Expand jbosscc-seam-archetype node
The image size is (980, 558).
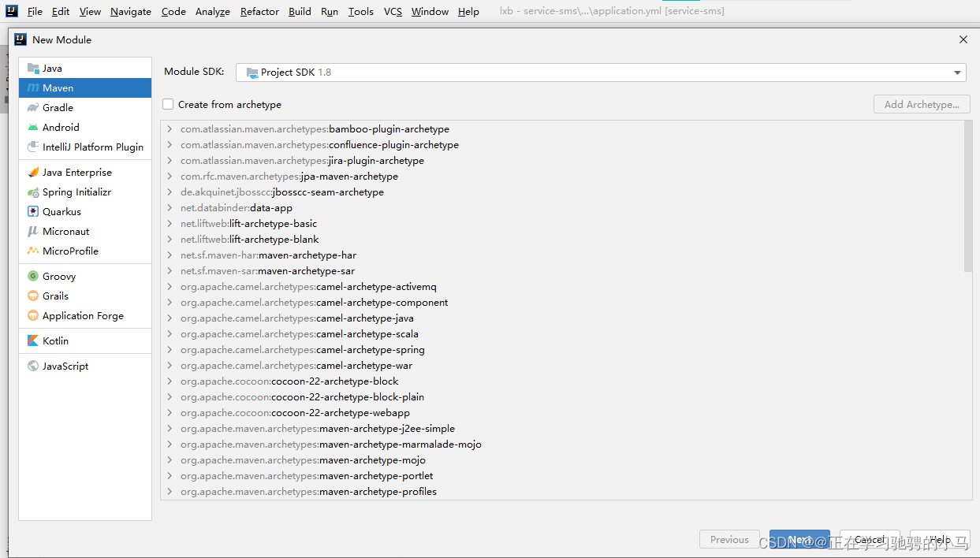170,192
